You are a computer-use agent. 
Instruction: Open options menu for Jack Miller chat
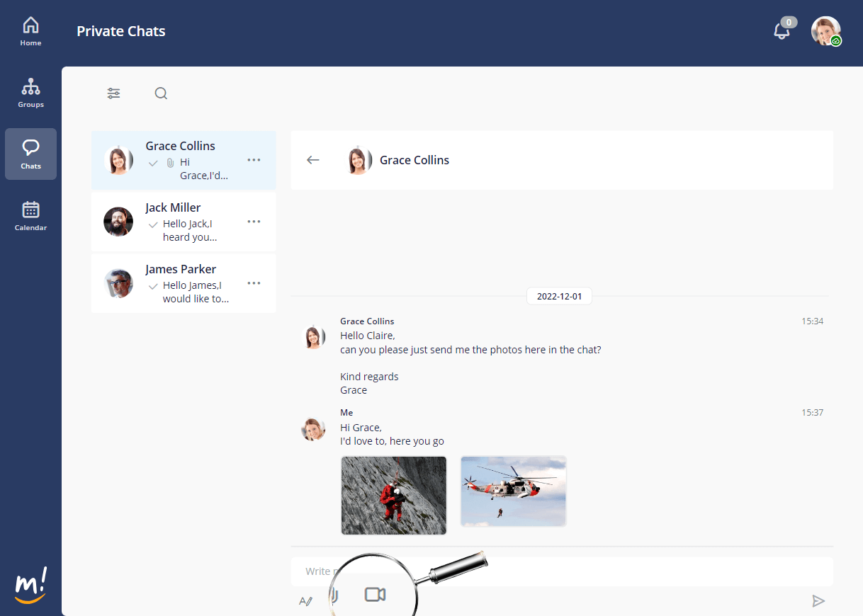pos(254,222)
